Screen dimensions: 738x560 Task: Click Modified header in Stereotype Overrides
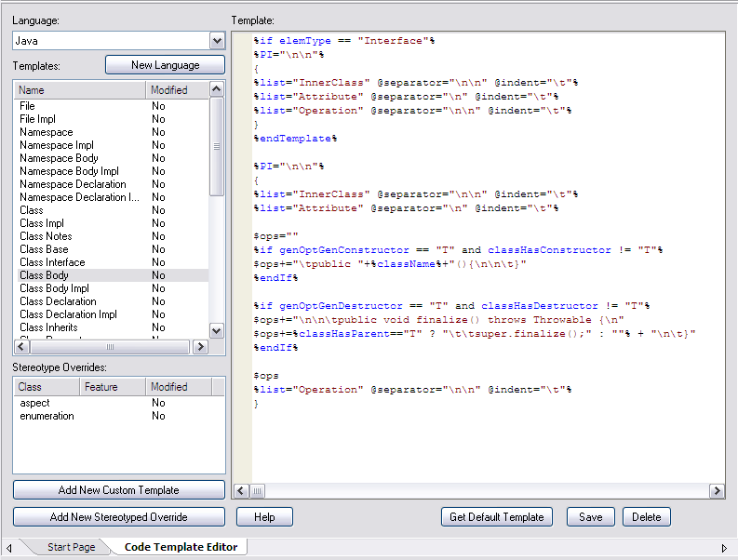pyautogui.click(x=179, y=387)
